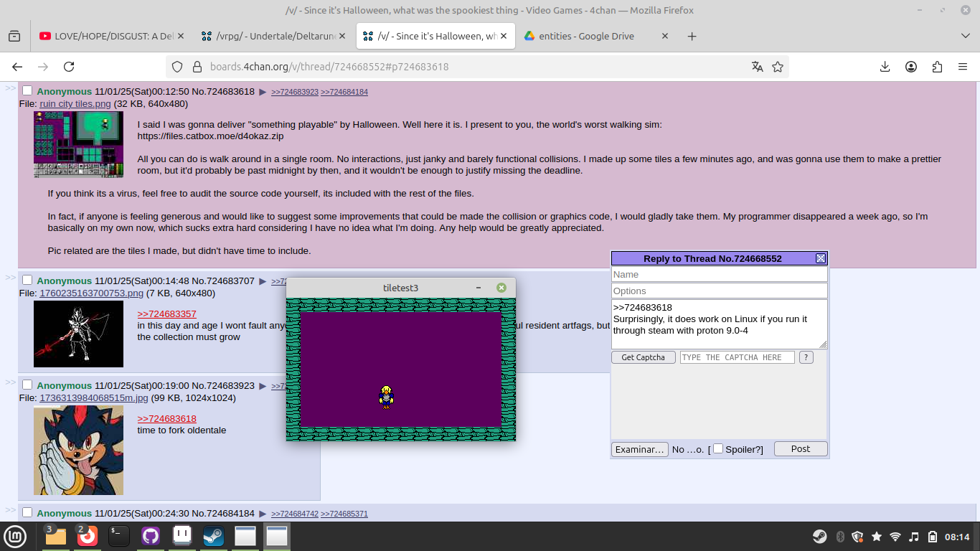The image size is (980, 551).
Task: Open the 1760235163700753.png file link
Action: 92,293
